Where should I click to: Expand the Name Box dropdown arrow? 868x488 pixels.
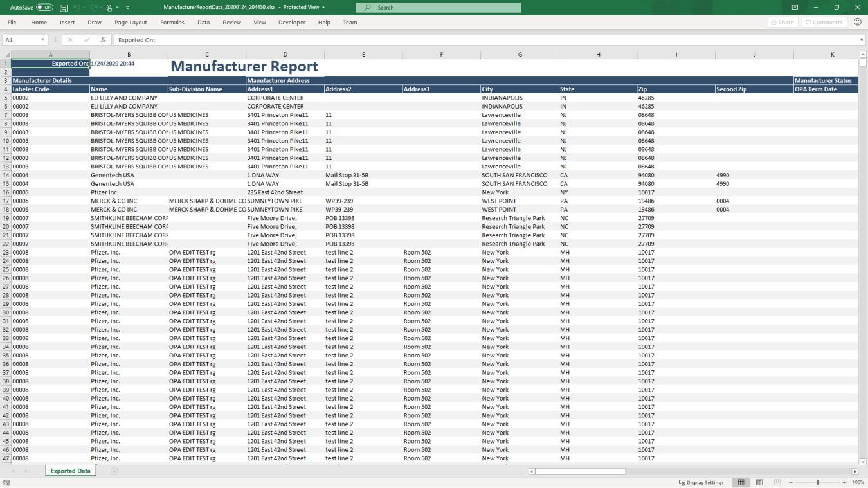(42, 40)
